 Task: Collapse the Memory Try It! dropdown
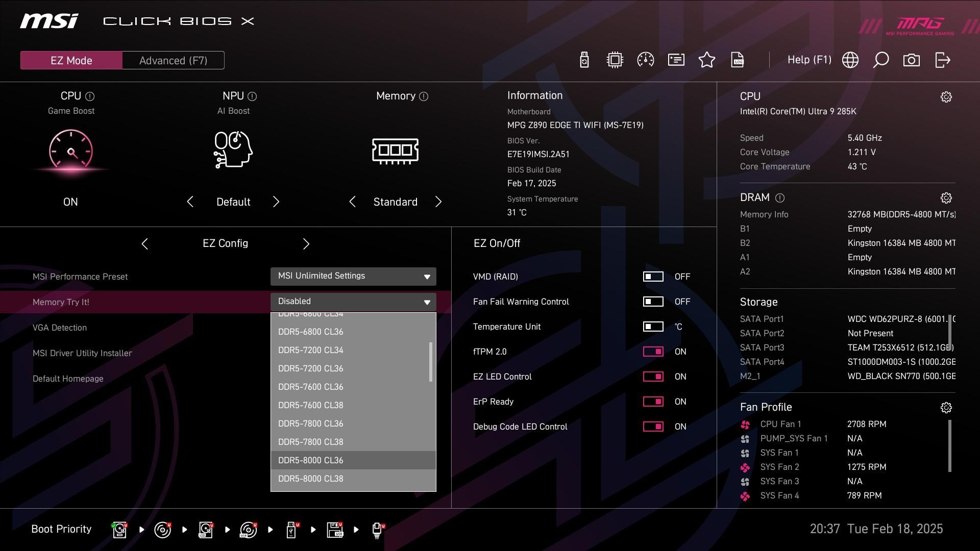pos(353,302)
